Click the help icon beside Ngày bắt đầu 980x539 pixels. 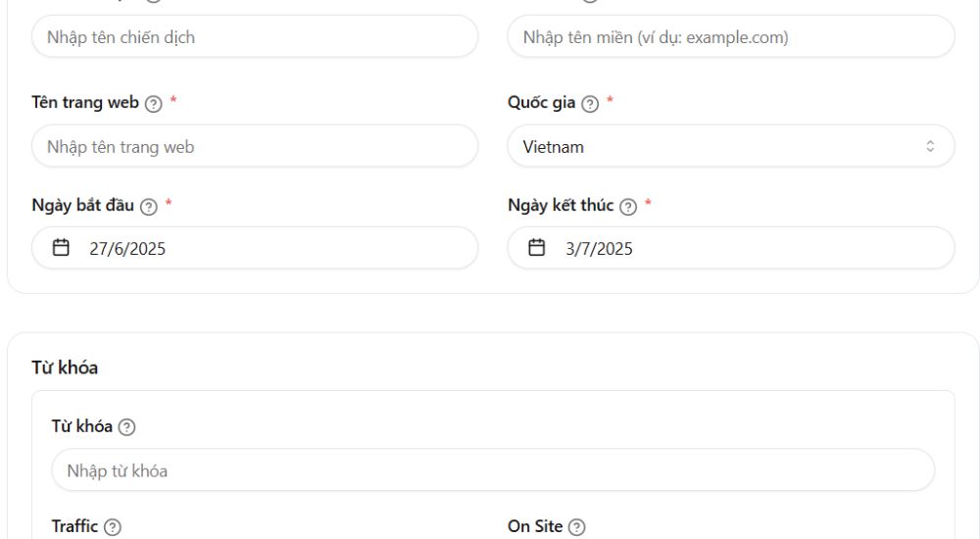coord(148,207)
